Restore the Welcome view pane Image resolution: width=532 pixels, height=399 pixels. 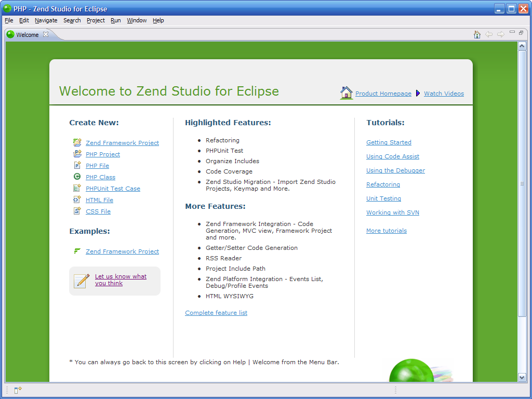(521, 33)
